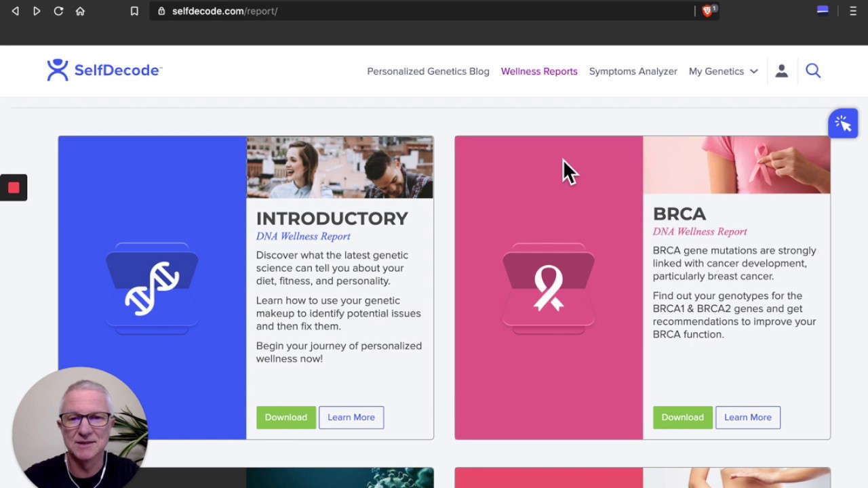The height and width of the screenshot is (488, 868).
Task: Expand the My Genetics dropdown
Action: 723,71
